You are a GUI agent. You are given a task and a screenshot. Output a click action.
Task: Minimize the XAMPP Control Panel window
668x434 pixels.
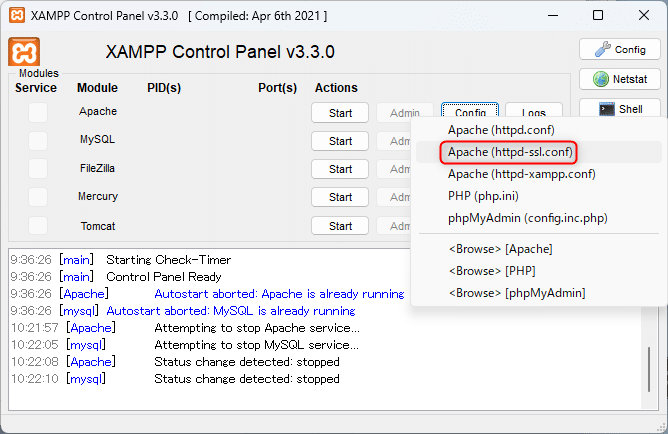pyautogui.click(x=553, y=16)
